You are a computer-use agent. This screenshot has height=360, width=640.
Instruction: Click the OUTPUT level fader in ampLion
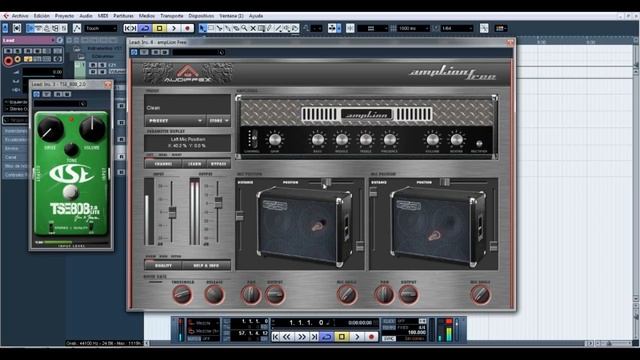point(218,202)
